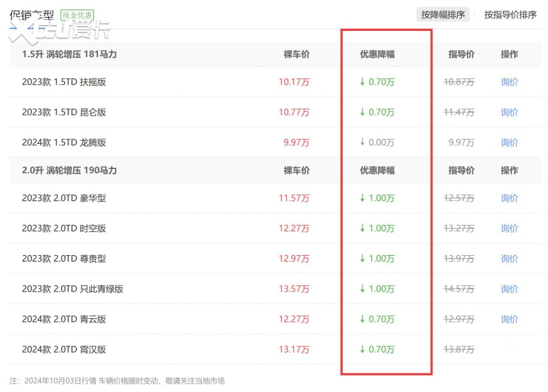This screenshot has width=548, height=392.
Task: Click green arrow in 豪华型 discount cell
Action: [362, 198]
